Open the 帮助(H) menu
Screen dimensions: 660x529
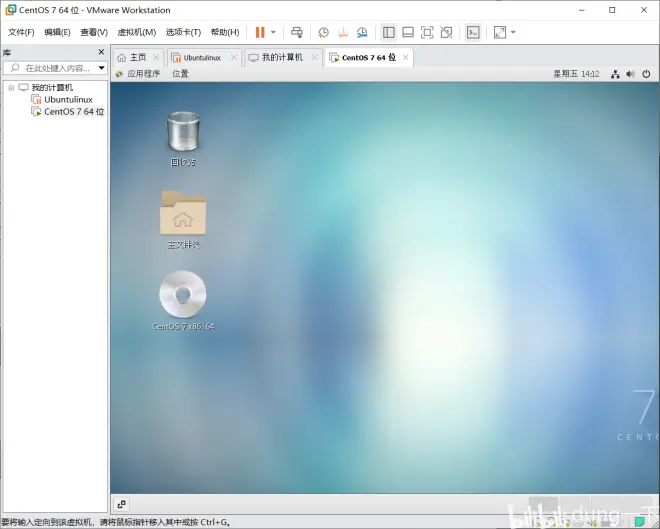pyautogui.click(x=225, y=32)
